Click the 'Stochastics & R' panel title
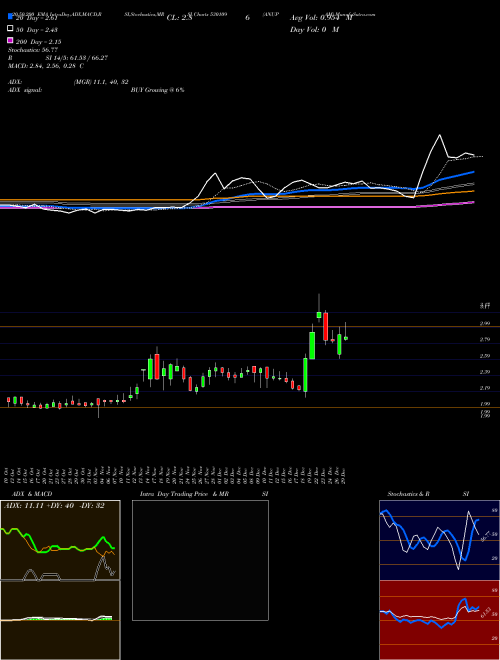The image size is (500, 660). click(x=409, y=494)
